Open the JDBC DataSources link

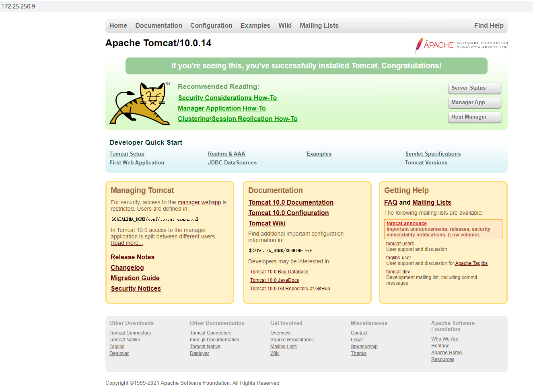[x=232, y=162]
